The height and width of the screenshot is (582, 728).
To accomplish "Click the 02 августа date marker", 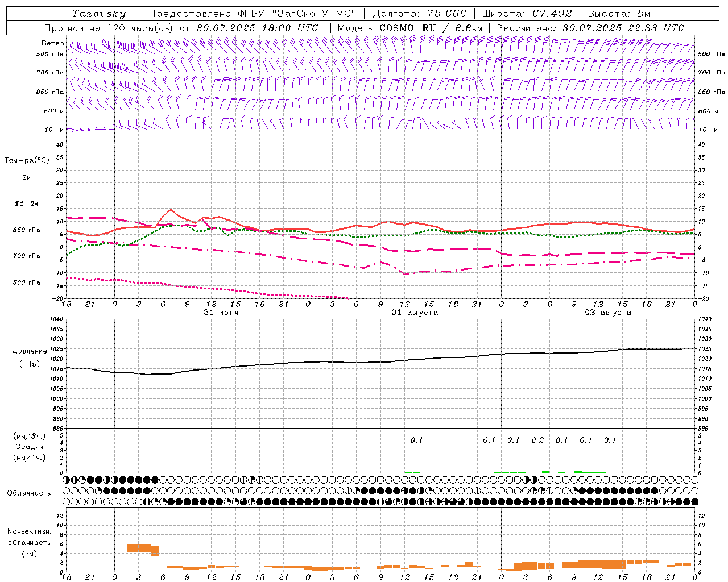I will coord(608,312).
